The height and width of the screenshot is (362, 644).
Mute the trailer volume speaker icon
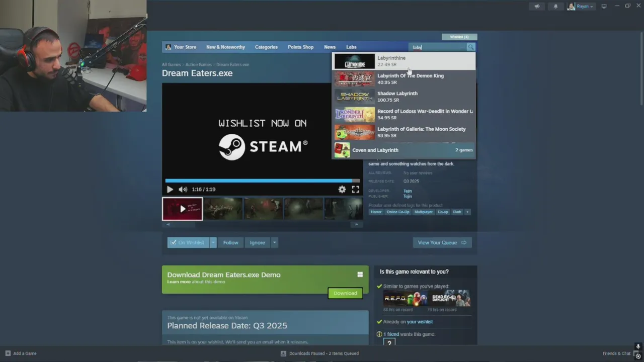pos(183,190)
